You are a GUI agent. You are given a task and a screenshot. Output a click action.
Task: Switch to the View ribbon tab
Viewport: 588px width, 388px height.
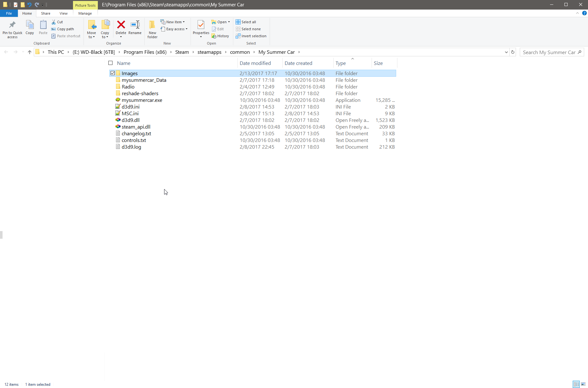pyautogui.click(x=63, y=13)
